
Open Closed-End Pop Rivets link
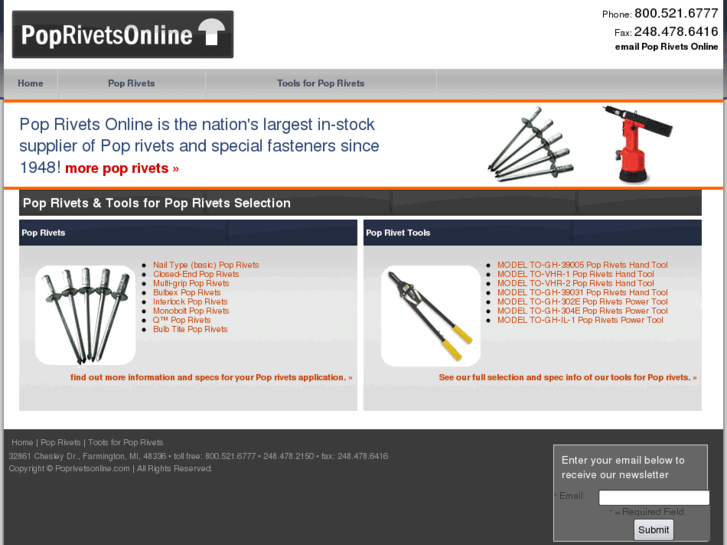click(196, 274)
